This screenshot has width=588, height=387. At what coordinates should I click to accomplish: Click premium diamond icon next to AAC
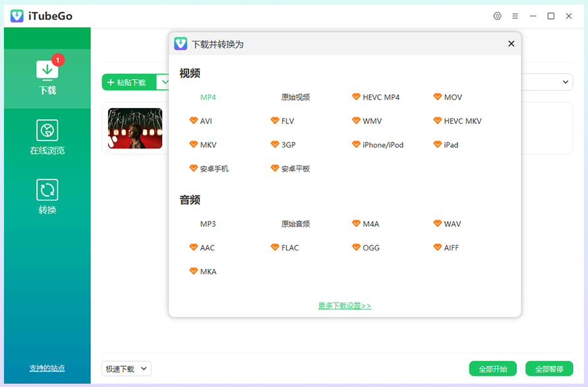point(194,247)
